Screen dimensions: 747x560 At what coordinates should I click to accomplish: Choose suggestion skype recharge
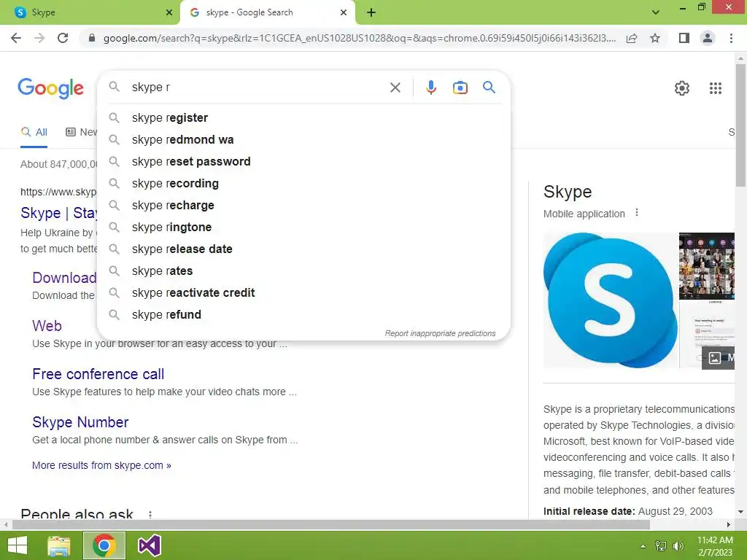coord(303,205)
